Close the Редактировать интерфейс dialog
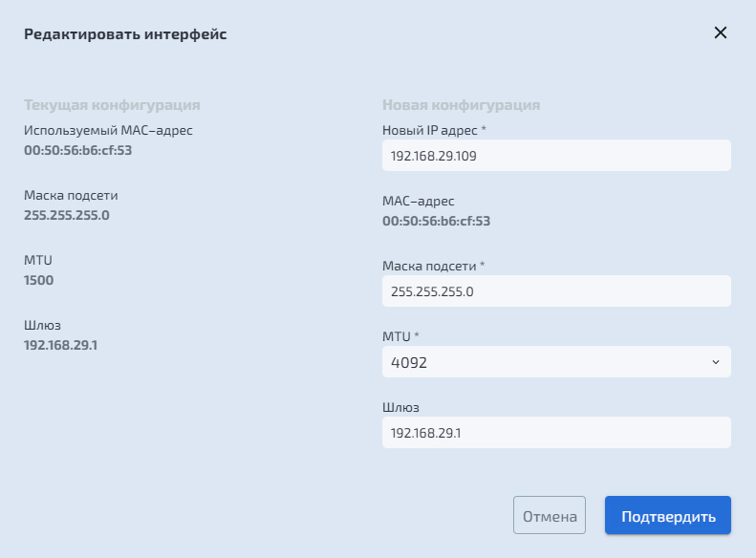Image resolution: width=756 pixels, height=558 pixels. click(x=720, y=32)
